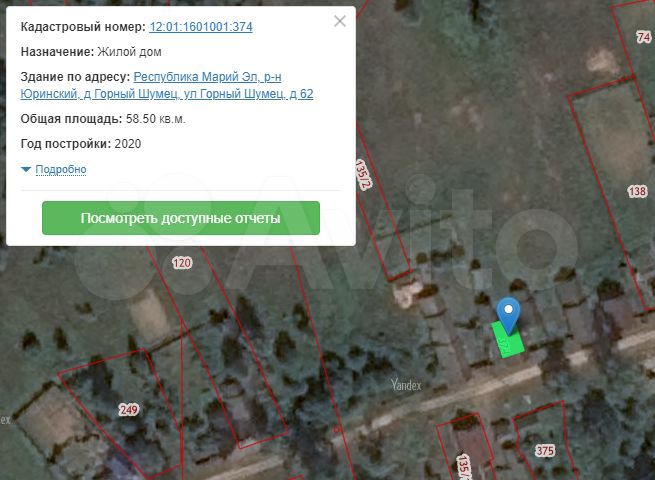Select the 135/1 parcel label
The width and height of the screenshot is (655, 480).
463,466
